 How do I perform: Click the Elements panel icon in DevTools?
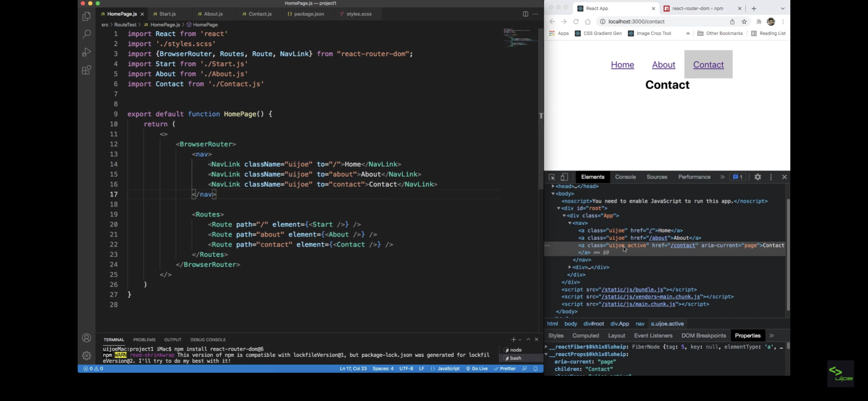point(592,177)
